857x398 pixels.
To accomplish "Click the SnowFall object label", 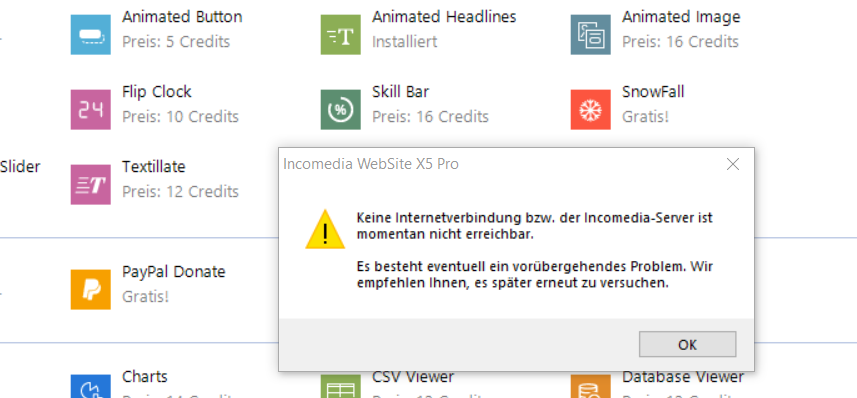I will [653, 92].
